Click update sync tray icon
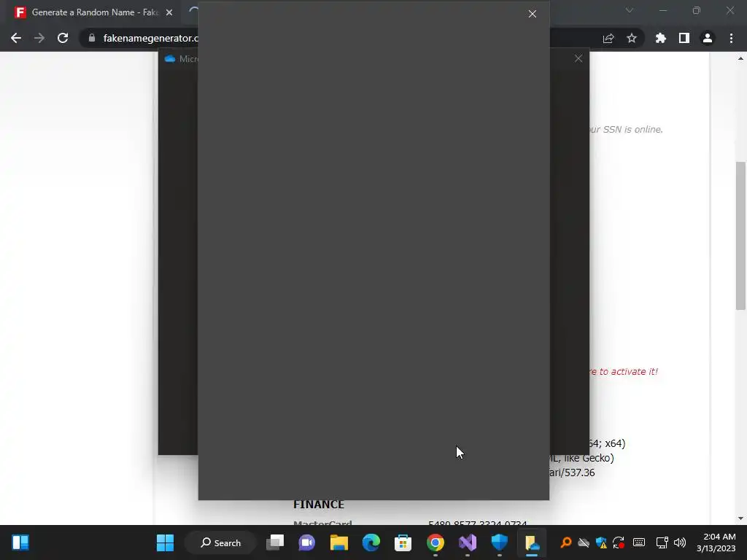This screenshot has height=560, width=747. 619,542
